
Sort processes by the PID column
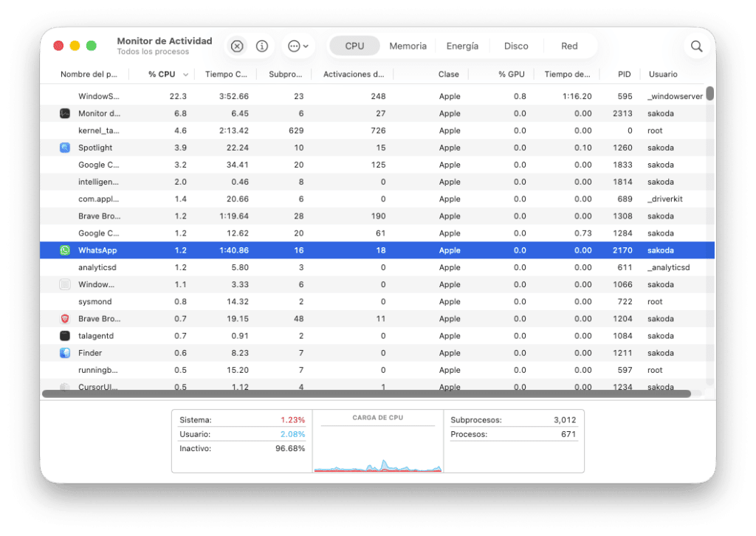[624, 74]
